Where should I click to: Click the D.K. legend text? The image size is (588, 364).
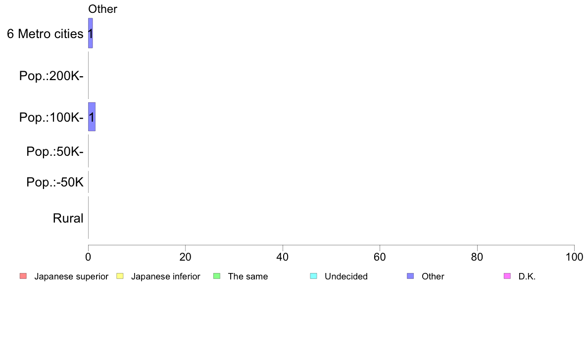click(527, 276)
